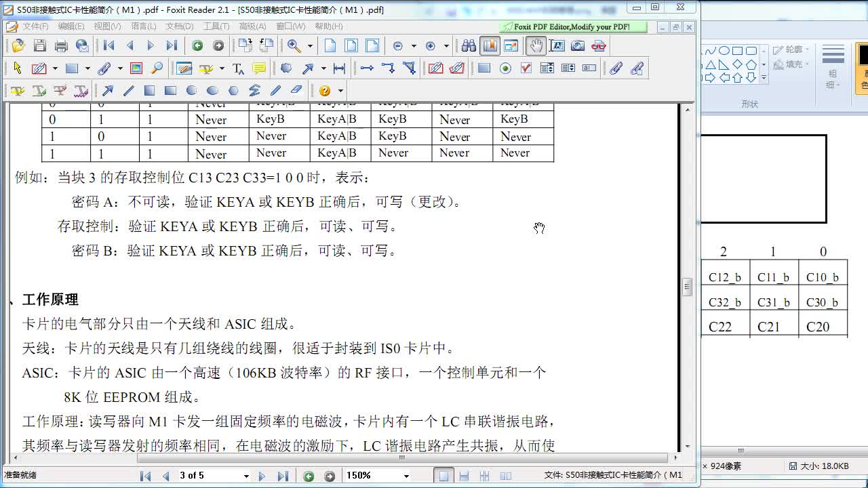
Task: Open the 语言(L) menu
Action: click(144, 26)
